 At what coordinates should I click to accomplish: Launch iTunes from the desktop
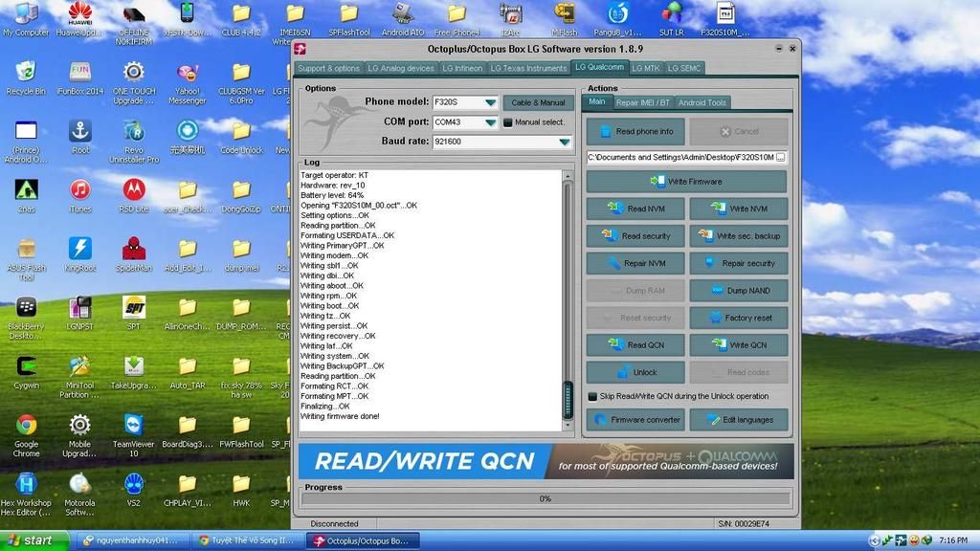(80, 195)
